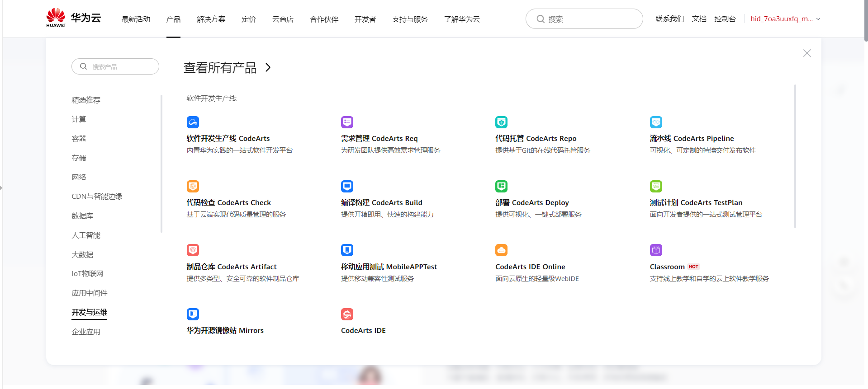Image resolution: width=868 pixels, height=389 pixels.
Task: Open 测试计划 CodeArts TestPlan link
Action: coord(696,202)
